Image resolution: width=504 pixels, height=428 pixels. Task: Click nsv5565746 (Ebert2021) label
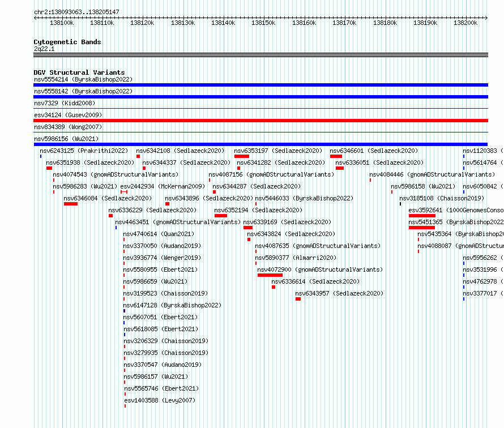pyautogui.click(x=162, y=388)
